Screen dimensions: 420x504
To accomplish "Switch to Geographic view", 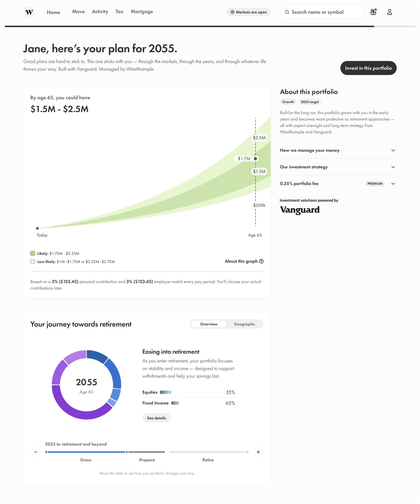I will (x=244, y=324).
